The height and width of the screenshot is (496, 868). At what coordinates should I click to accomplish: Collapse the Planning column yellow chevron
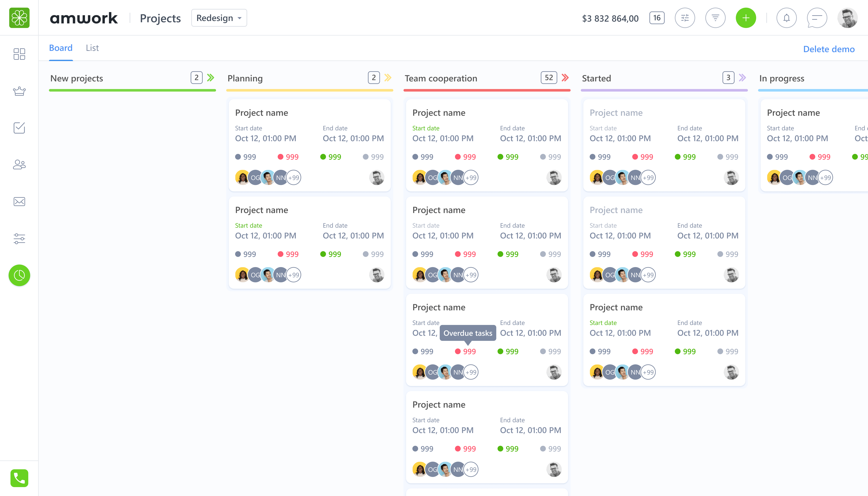click(x=388, y=78)
